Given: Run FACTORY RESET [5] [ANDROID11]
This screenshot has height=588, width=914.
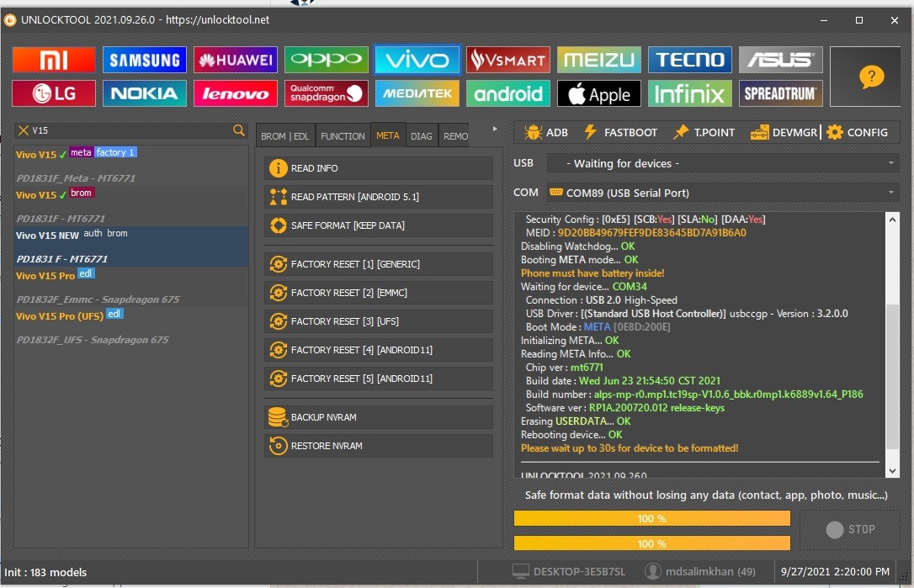Looking at the screenshot, I should (x=379, y=379).
